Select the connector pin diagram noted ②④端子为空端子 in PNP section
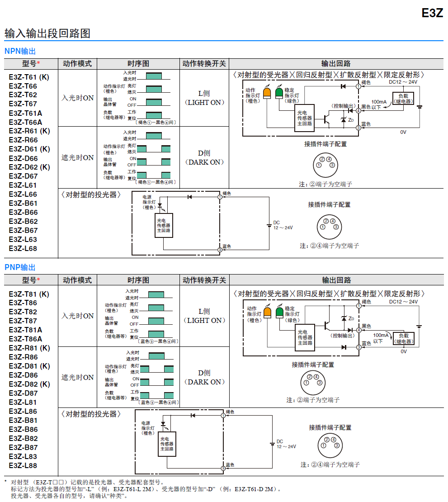 point(330,445)
